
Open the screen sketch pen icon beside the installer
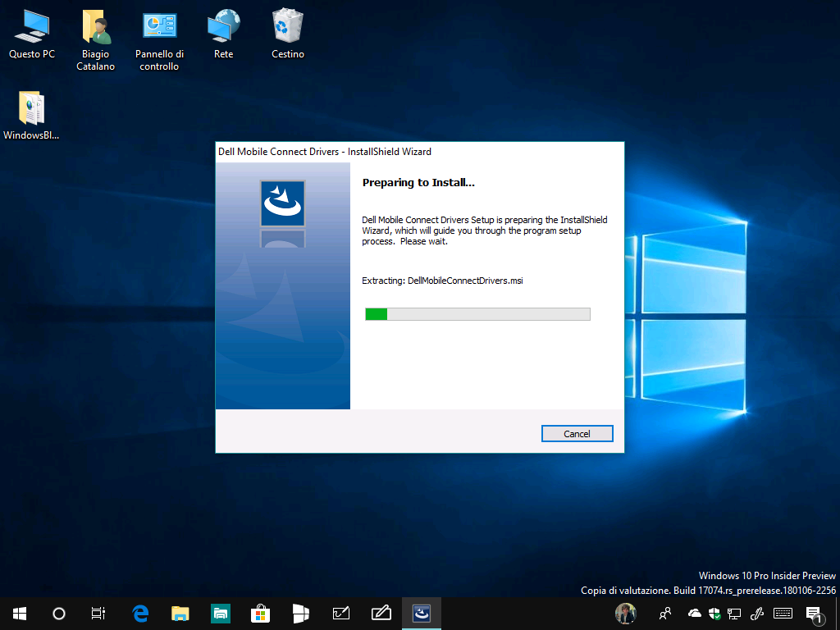(x=381, y=614)
